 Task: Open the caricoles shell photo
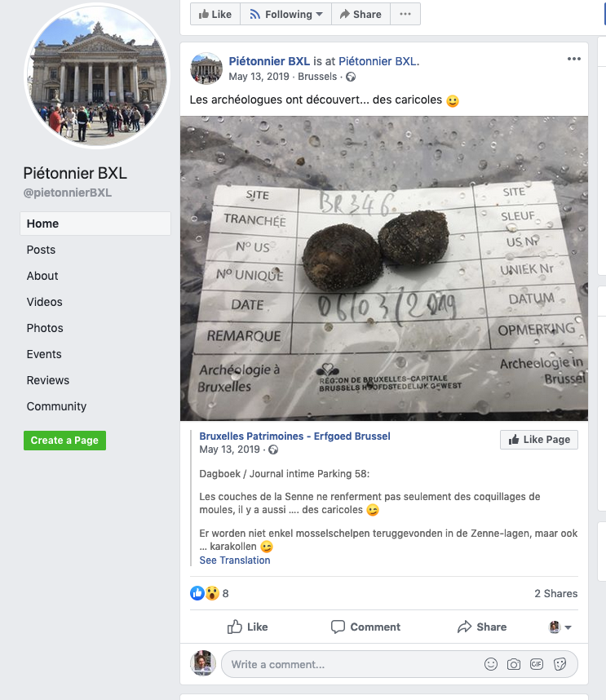point(384,268)
